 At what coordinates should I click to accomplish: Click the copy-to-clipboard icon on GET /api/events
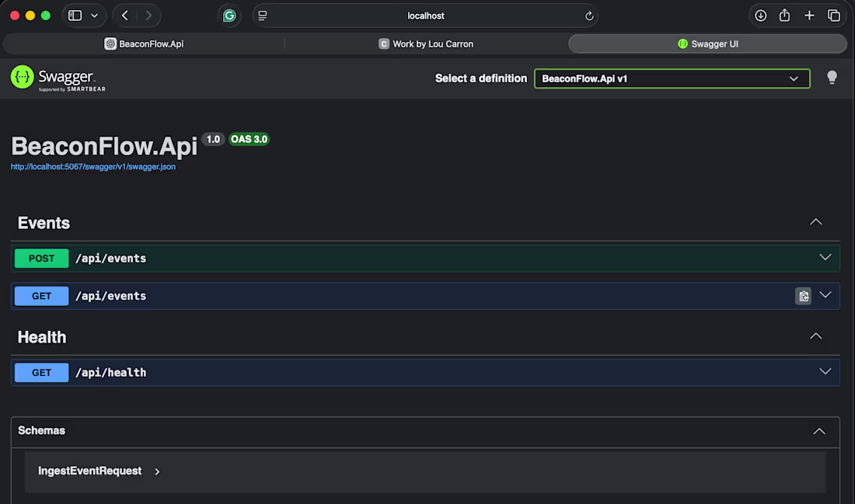803,296
